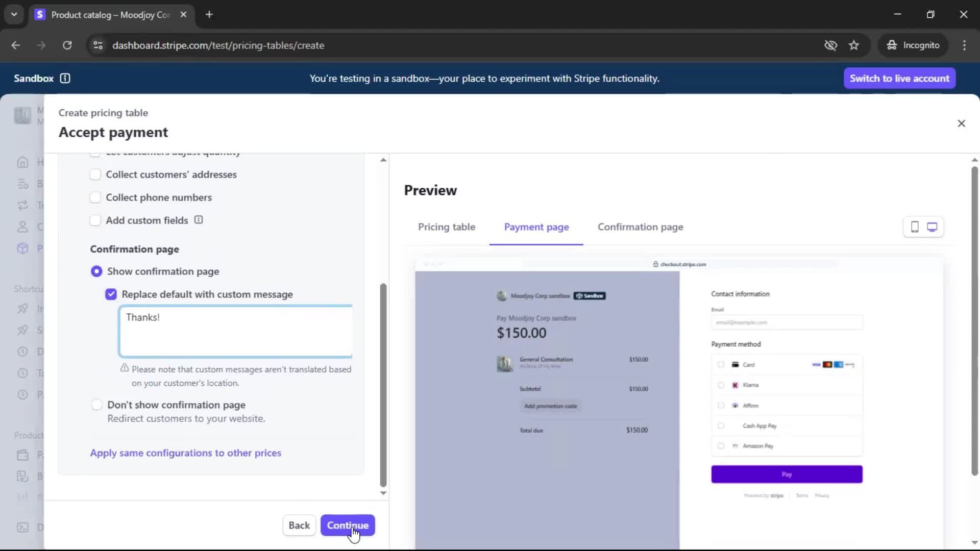Screen dimensions: 980x551
Task: Open the Confirmation page preview tab
Action: [640, 227]
